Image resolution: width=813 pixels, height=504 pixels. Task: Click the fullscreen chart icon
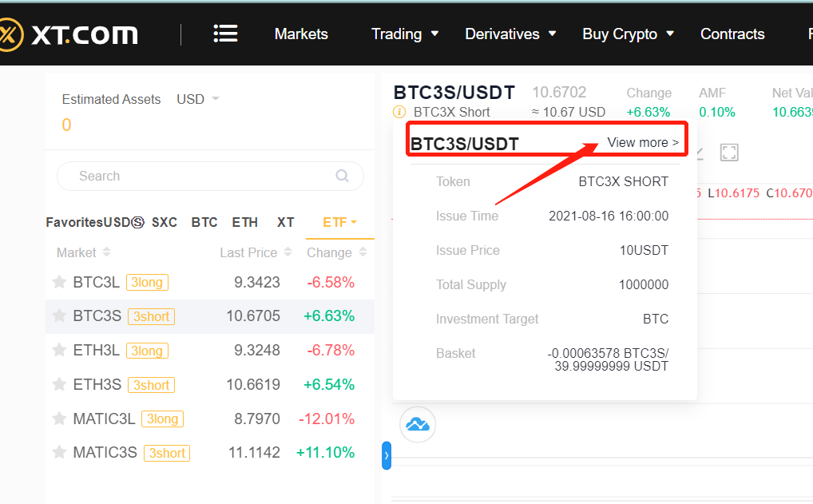click(x=728, y=152)
